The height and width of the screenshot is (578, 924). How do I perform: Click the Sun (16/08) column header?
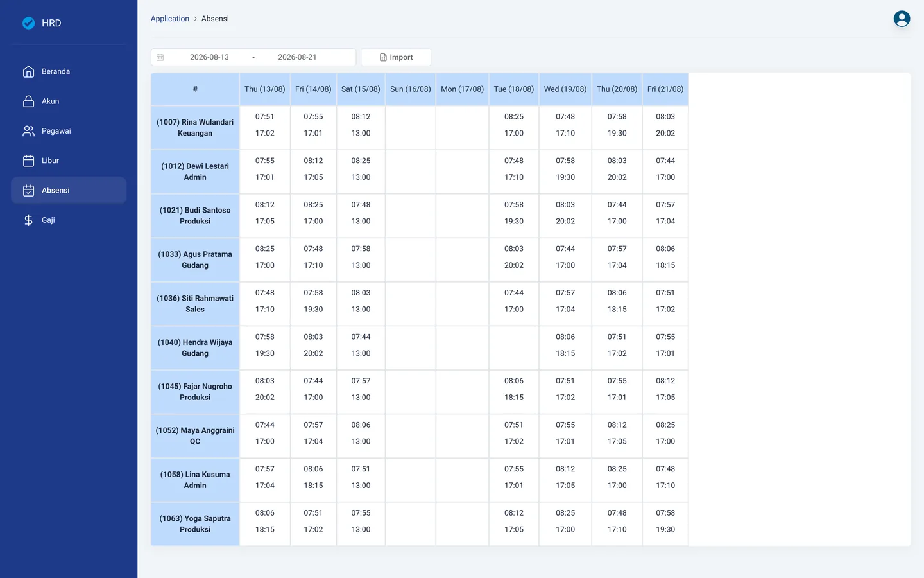(411, 89)
